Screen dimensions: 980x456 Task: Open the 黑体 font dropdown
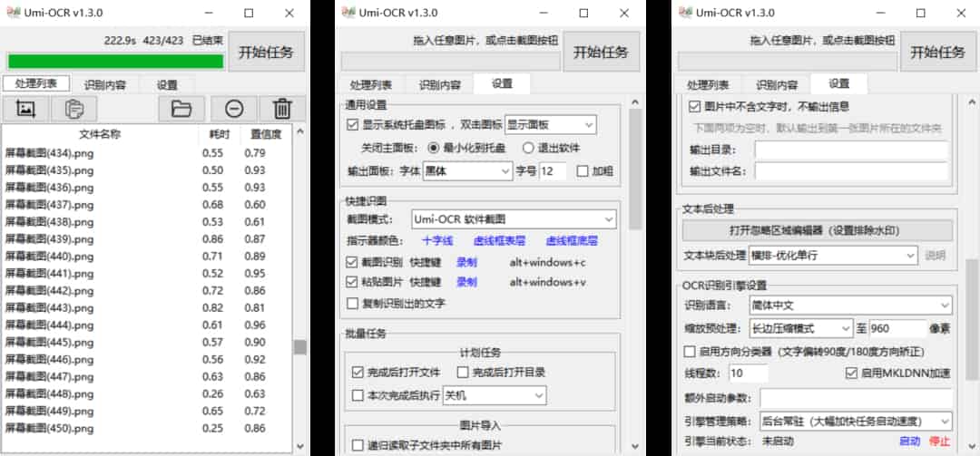(467, 171)
